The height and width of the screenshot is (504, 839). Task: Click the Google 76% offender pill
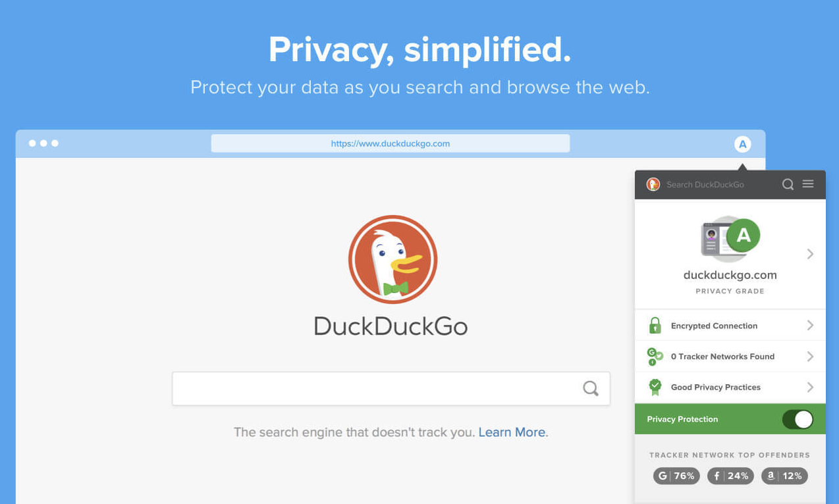[x=676, y=476]
